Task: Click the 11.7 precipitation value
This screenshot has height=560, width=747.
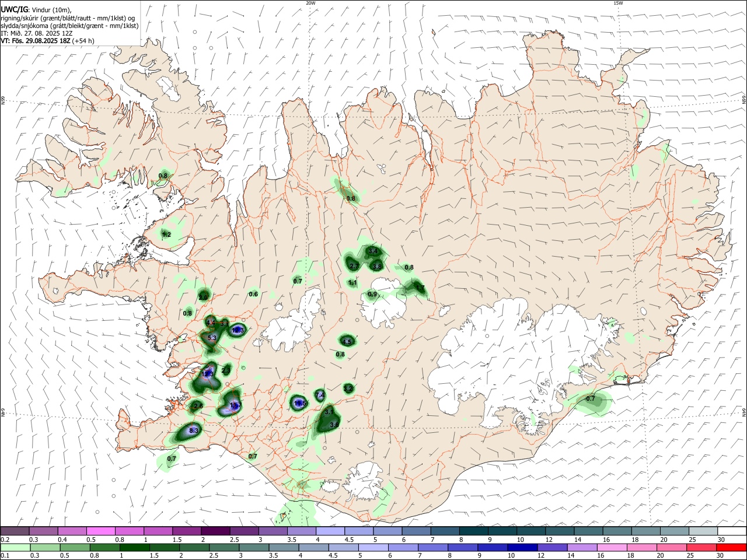Action: pyautogui.click(x=235, y=404)
